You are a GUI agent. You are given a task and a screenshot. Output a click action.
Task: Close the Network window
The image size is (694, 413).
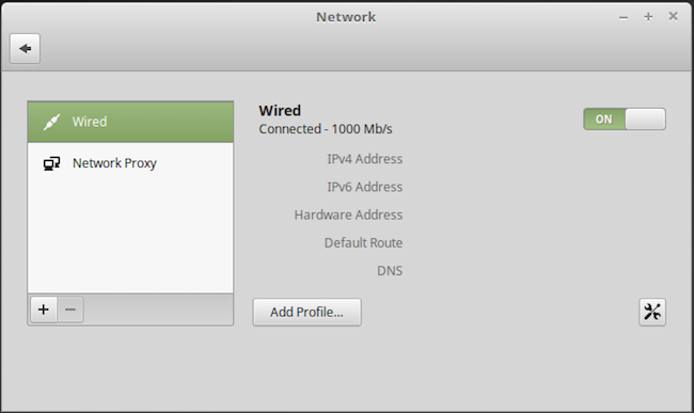tap(672, 17)
